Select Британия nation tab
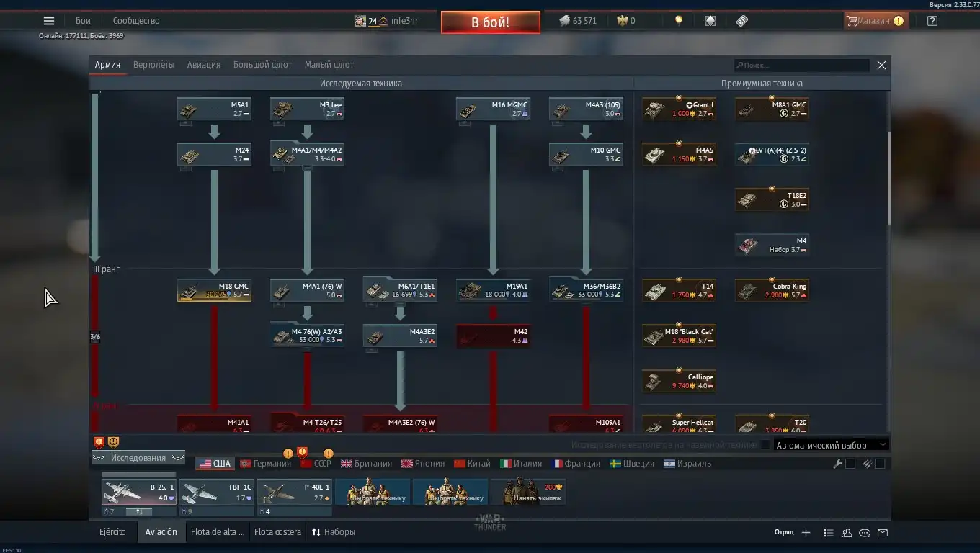The height and width of the screenshot is (553, 980). click(366, 464)
